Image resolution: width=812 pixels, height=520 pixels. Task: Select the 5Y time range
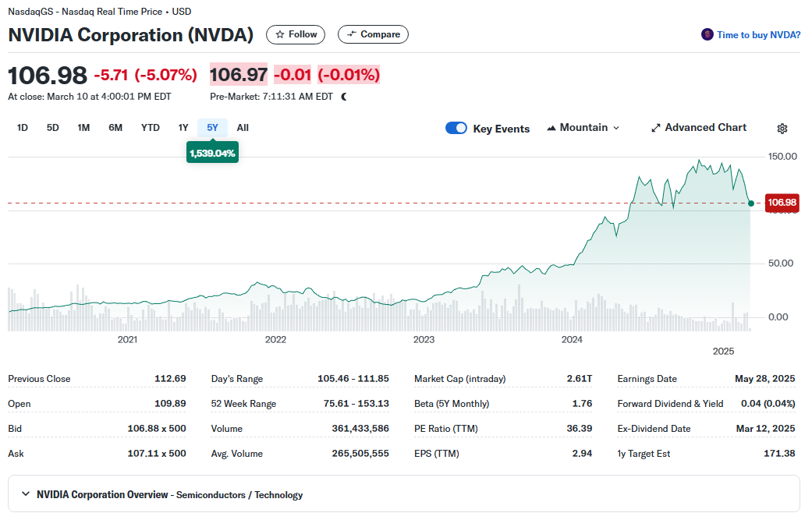(x=212, y=128)
